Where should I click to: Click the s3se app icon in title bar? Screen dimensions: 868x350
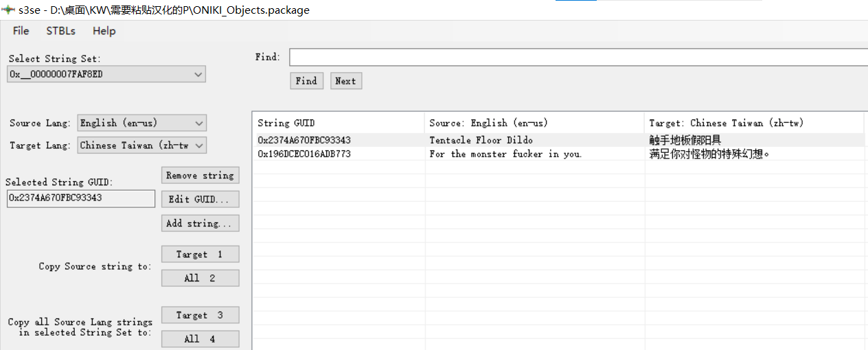[x=9, y=10]
